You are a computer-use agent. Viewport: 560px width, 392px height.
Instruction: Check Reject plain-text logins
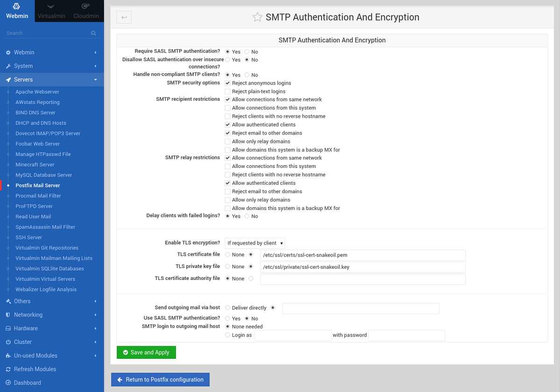[228, 91]
